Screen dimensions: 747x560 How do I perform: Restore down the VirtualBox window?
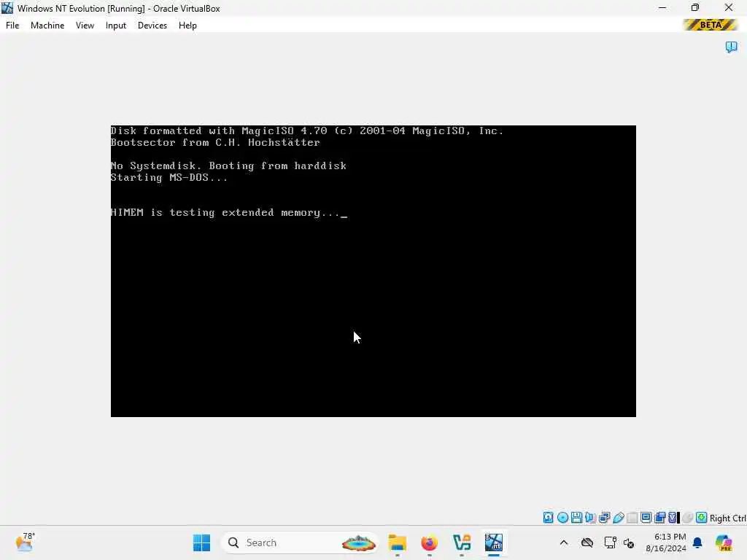[x=695, y=7]
